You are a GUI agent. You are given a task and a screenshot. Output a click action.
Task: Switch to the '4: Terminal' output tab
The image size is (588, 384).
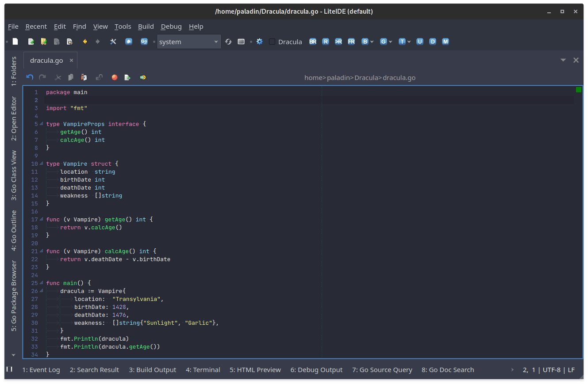203,370
